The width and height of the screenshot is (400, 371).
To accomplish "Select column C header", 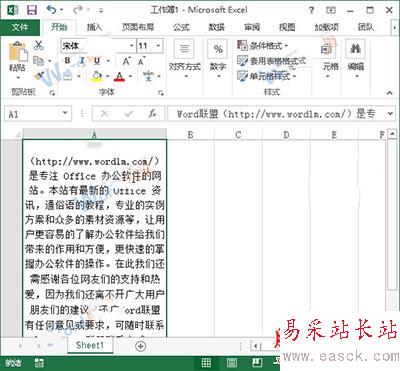I will point(238,134).
